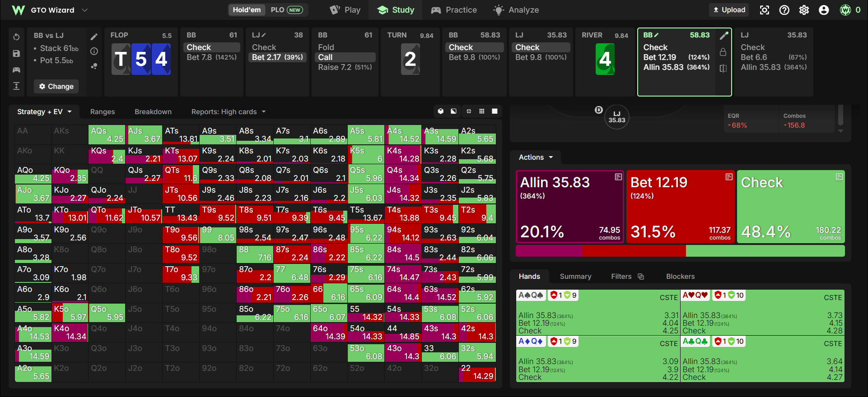
Task: Click the screenshot capture icon in top bar
Action: click(765, 10)
